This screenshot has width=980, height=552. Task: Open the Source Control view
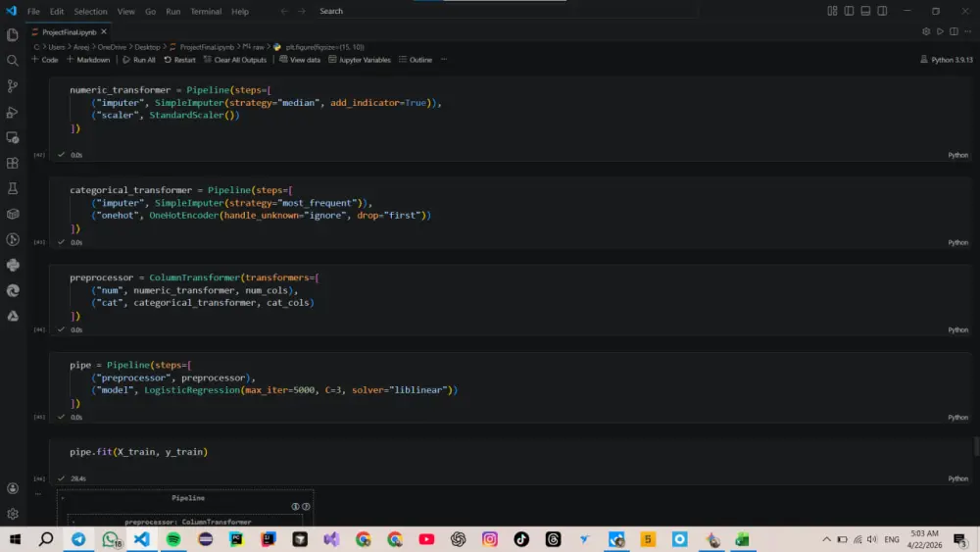(x=13, y=86)
